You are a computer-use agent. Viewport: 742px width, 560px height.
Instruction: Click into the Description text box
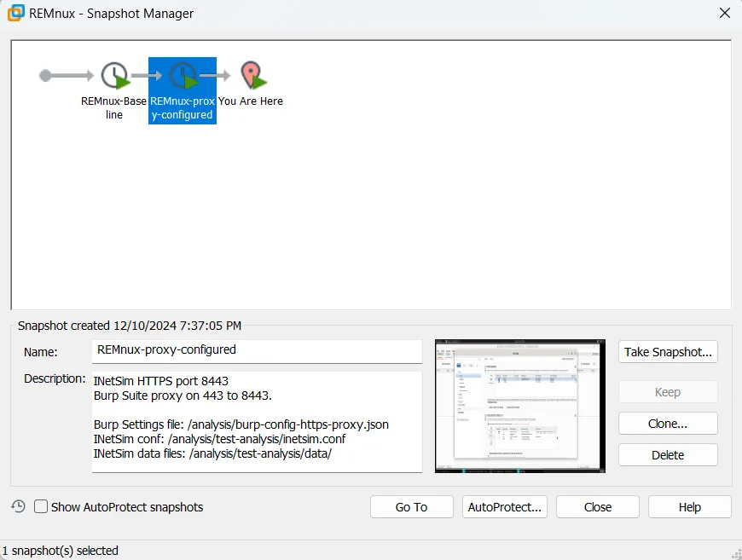(257, 421)
